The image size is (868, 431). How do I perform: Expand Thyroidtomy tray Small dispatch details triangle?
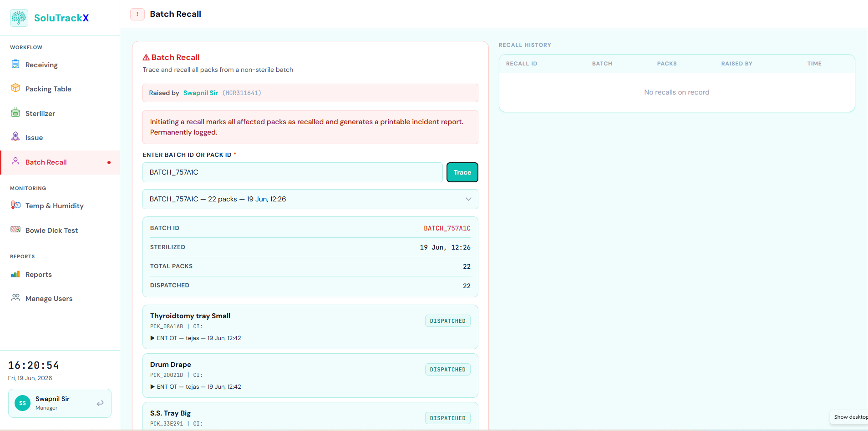152,338
